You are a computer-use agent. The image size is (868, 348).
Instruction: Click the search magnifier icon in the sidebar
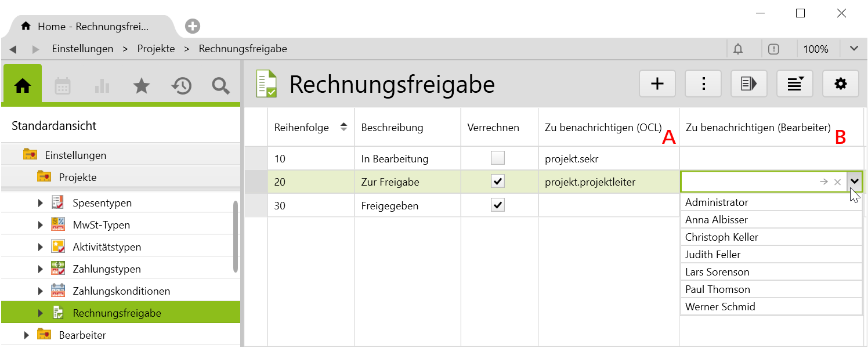pyautogui.click(x=220, y=86)
